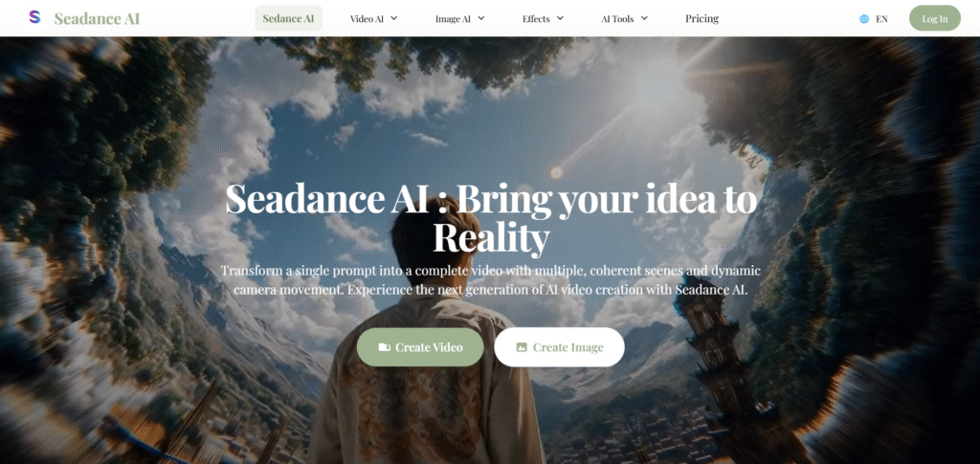Click the Seadance S logo icon

tap(35, 17)
